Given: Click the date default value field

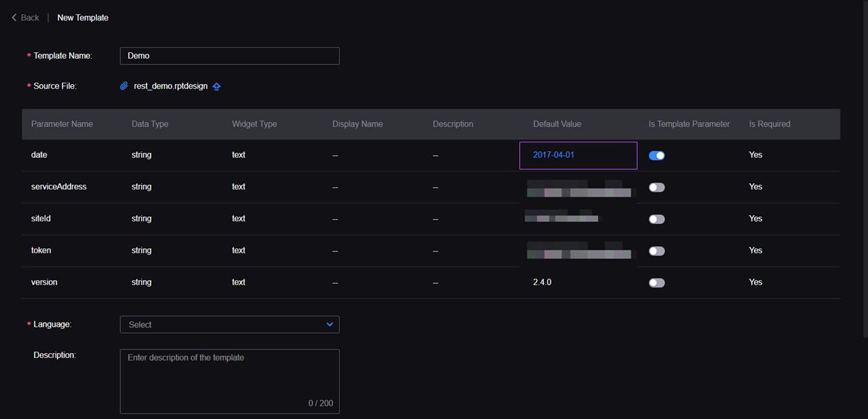Looking at the screenshot, I should coord(578,155).
